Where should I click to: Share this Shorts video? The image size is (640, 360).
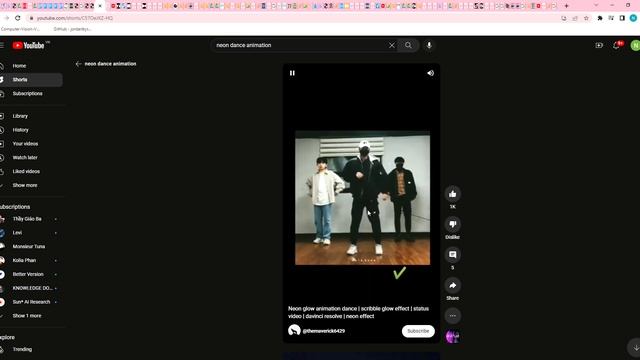[x=453, y=285]
